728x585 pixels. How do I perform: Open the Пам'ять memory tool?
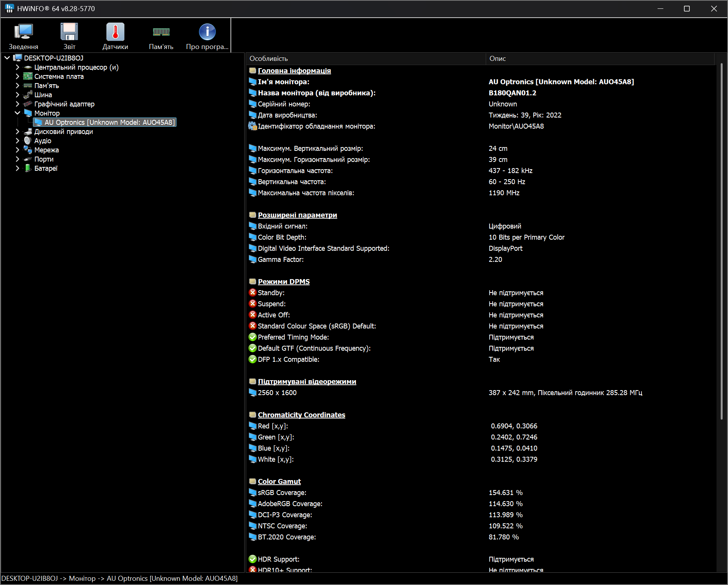[x=161, y=36]
